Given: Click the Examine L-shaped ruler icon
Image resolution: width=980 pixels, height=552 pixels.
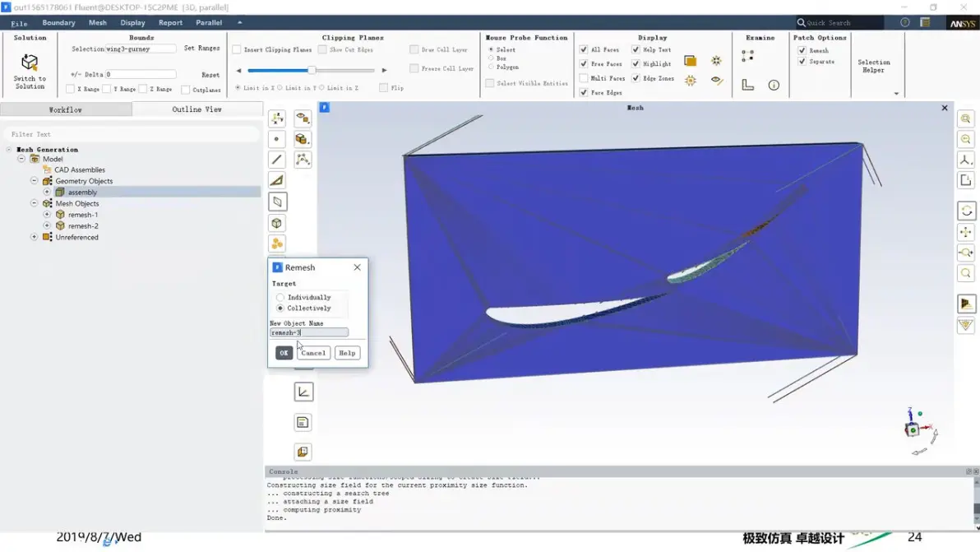Looking at the screenshot, I should coord(747,85).
